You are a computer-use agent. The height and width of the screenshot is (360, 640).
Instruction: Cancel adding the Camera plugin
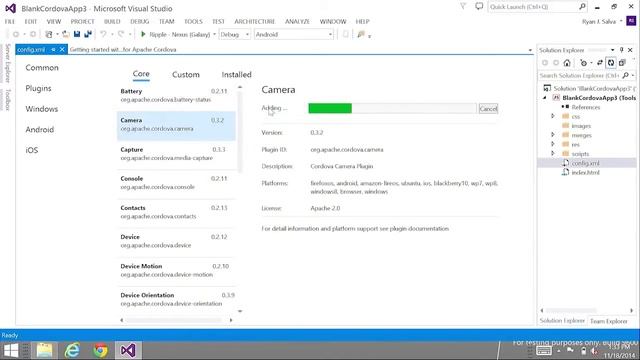pyautogui.click(x=488, y=109)
